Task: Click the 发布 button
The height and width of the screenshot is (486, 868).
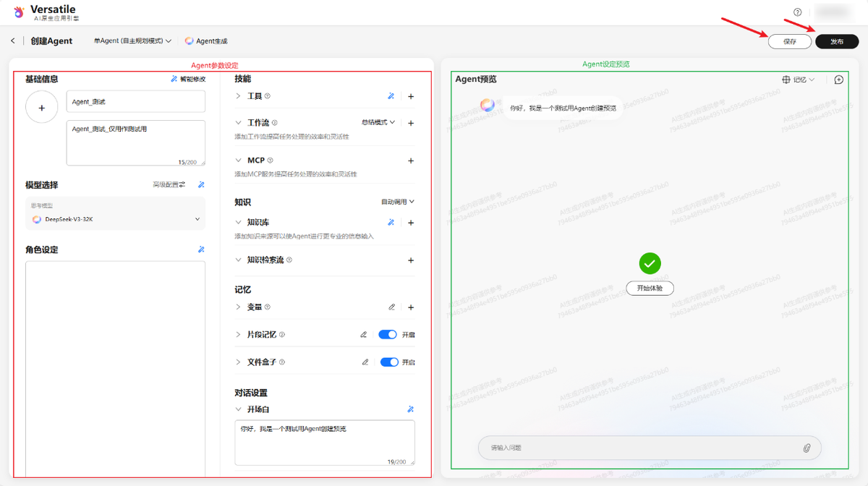Action: pyautogui.click(x=837, y=42)
